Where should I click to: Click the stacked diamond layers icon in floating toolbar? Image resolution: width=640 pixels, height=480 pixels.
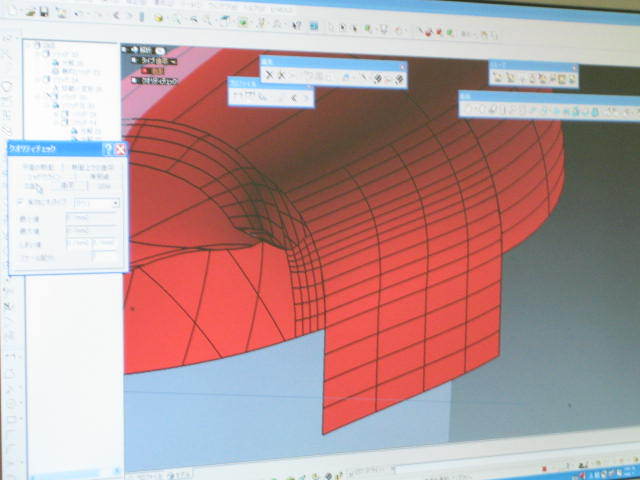point(378,78)
